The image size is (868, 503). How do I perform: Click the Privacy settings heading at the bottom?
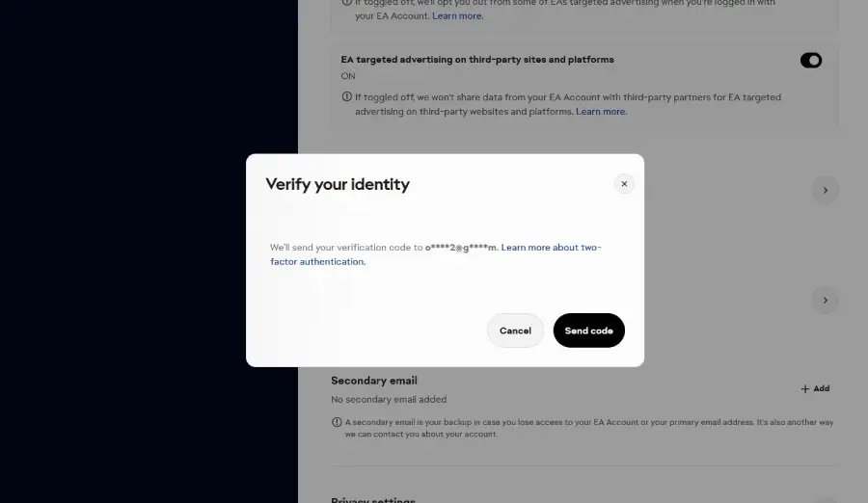tap(373, 500)
